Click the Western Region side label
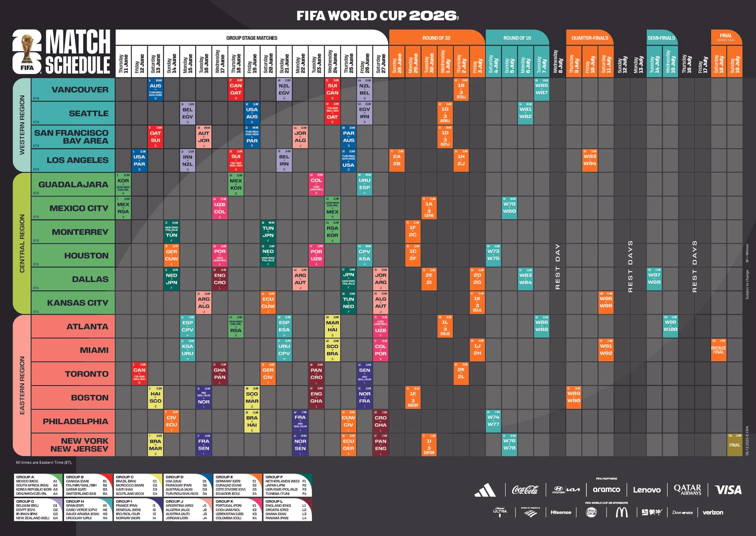756x536 pixels. (x=22, y=125)
